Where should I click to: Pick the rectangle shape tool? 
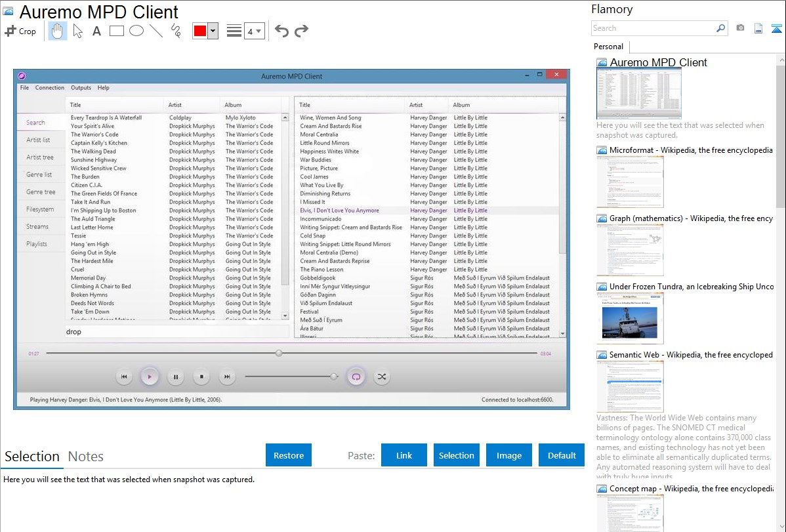coord(117,31)
